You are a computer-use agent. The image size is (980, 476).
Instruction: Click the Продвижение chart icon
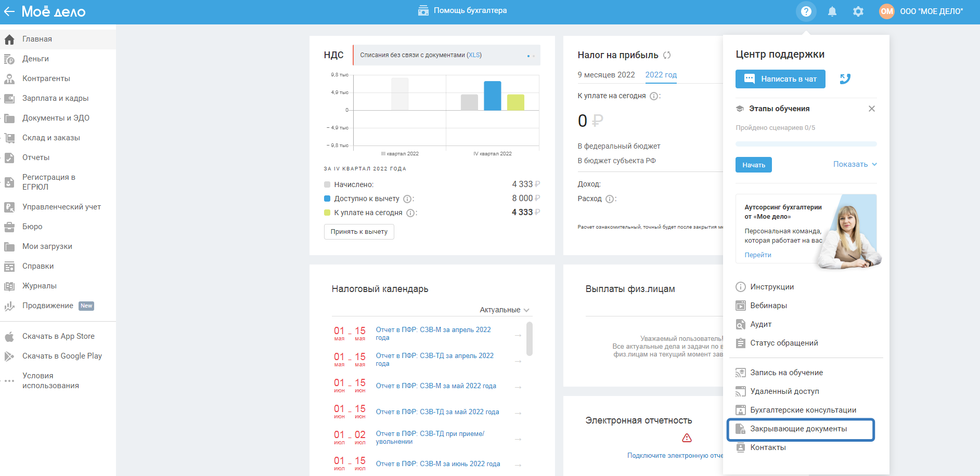(9, 306)
